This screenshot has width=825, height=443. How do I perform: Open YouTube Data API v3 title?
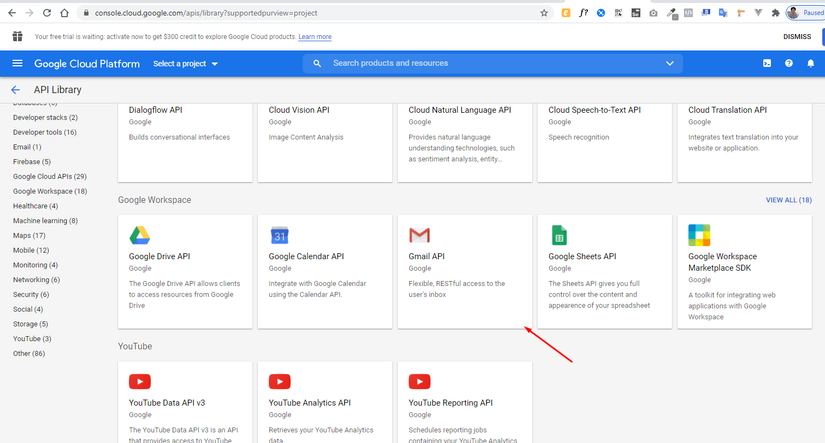[x=167, y=402]
